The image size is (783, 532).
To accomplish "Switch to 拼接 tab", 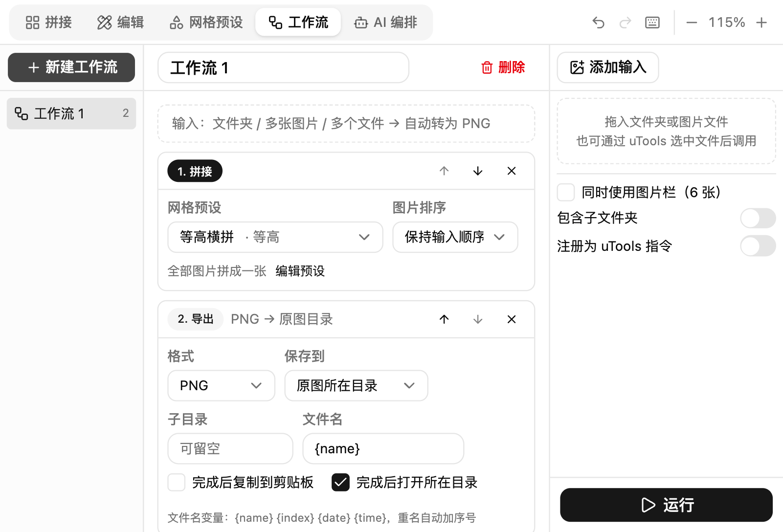I will [48, 22].
